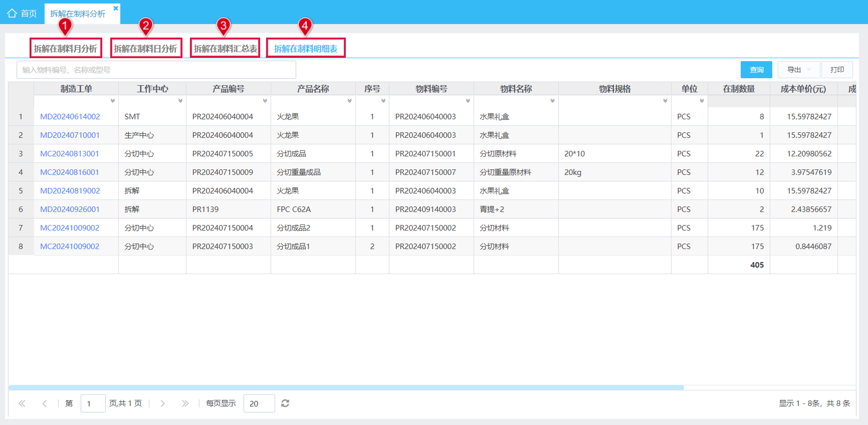Focus the material search input field
This screenshot has height=425, width=868.
pyautogui.click(x=156, y=69)
